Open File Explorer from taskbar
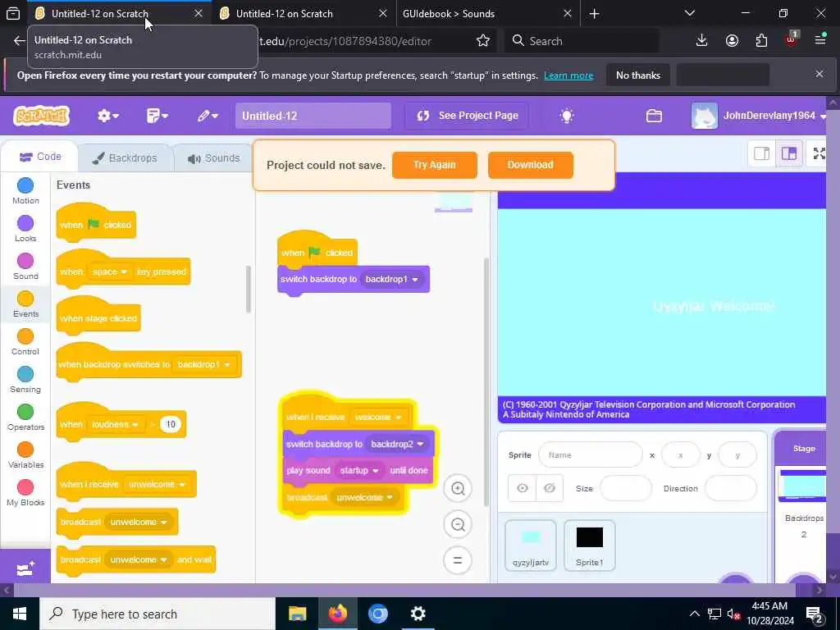Image resolution: width=840 pixels, height=630 pixels. coord(297,614)
